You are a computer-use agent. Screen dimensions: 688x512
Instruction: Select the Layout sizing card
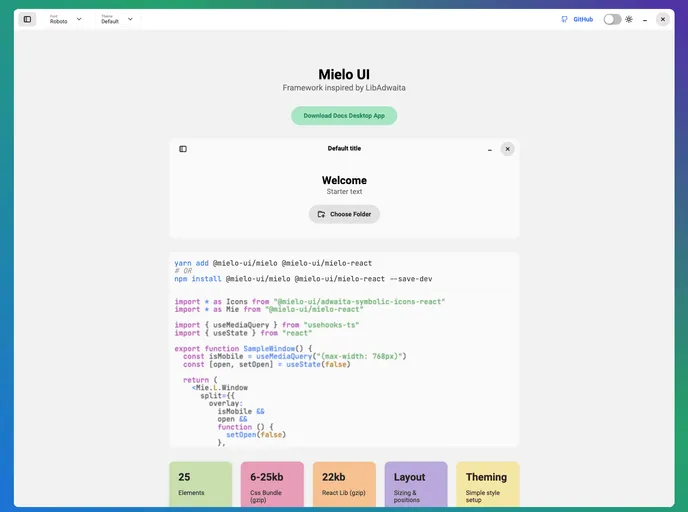(416, 484)
